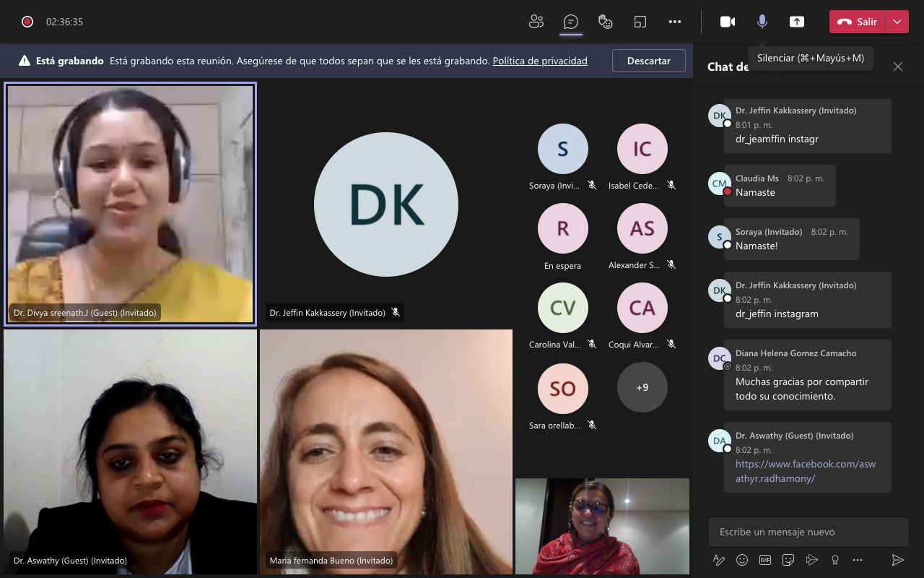Viewport: 924px width, 578px height.
Task: Open the text format options in chat
Action: point(718,560)
